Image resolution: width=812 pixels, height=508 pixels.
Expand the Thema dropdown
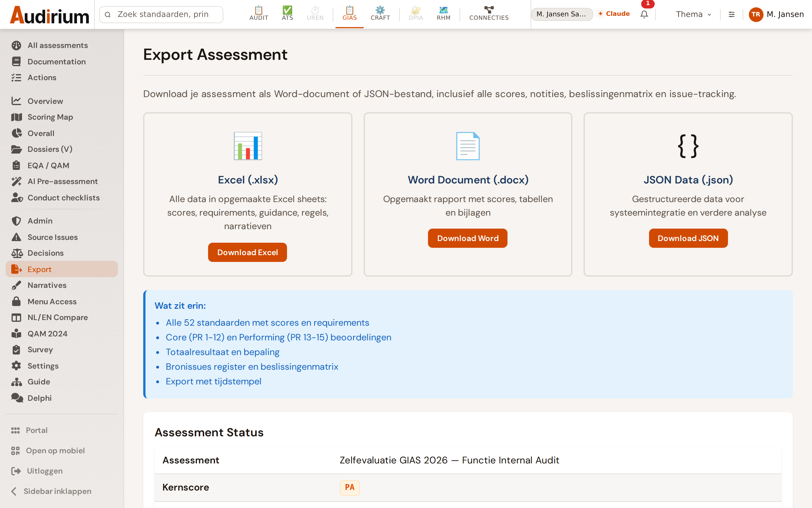693,14
